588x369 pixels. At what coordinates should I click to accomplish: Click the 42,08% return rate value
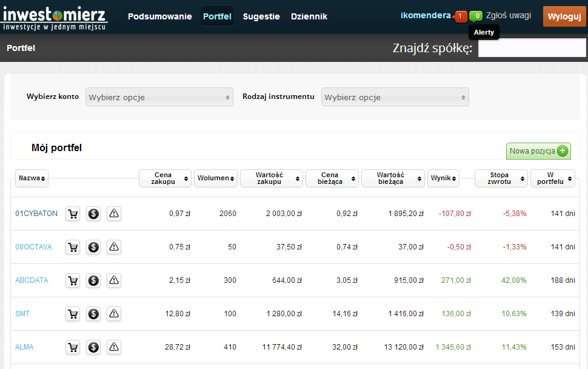coord(514,280)
